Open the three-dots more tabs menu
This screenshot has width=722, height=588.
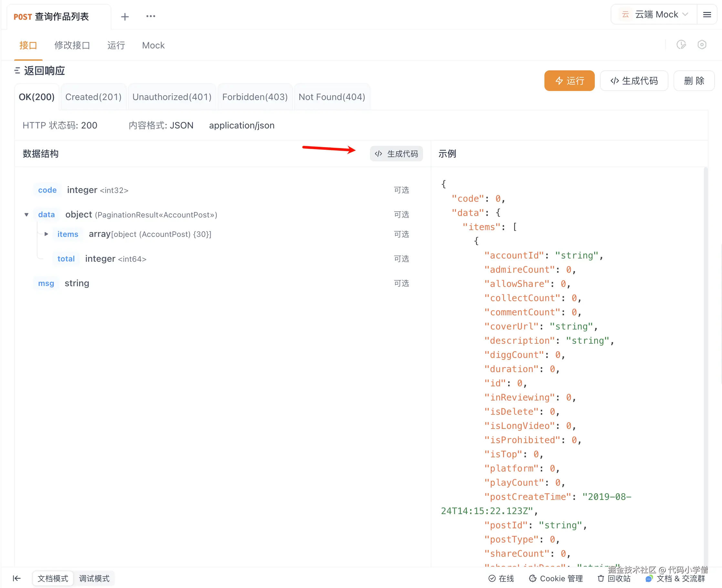pos(150,16)
